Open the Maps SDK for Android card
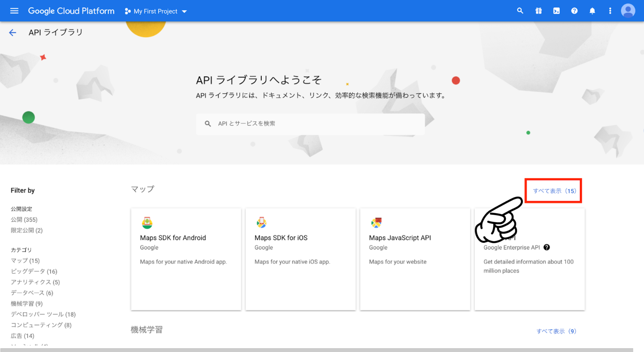 (186, 259)
